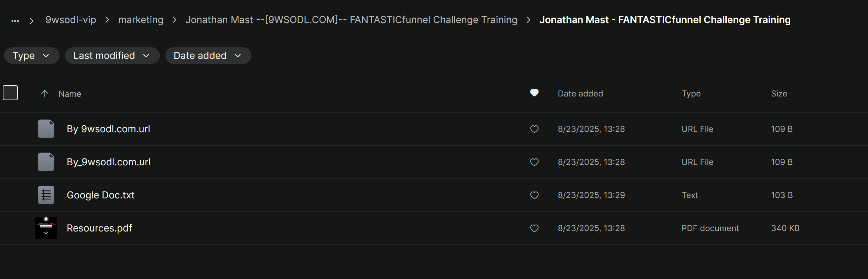The height and width of the screenshot is (279, 868).
Task: Open the Date added filter dropdown
Action: [208, 55]
